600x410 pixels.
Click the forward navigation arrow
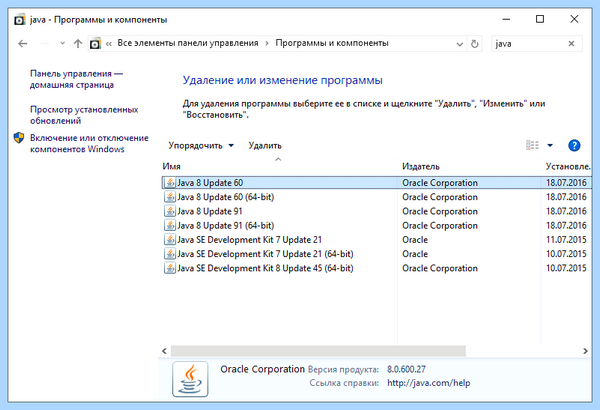pyautogui.click(x=44, y=44)
